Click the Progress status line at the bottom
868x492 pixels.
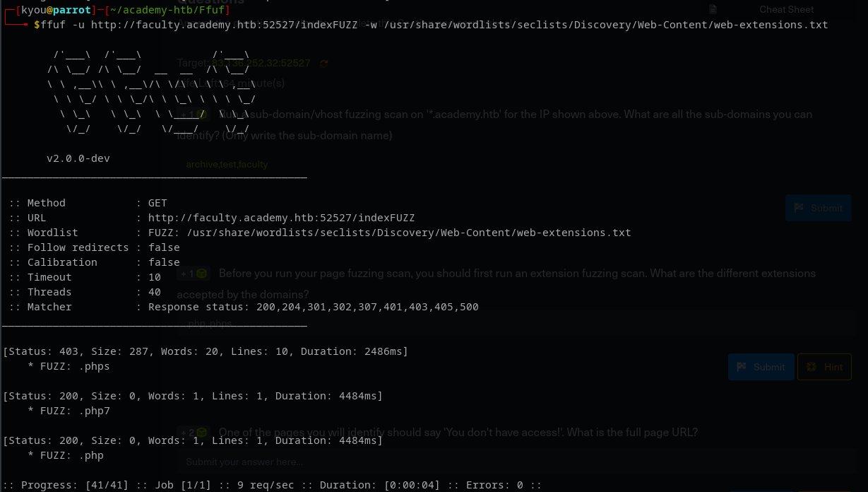pyautogui.click(x=272, y=485)
